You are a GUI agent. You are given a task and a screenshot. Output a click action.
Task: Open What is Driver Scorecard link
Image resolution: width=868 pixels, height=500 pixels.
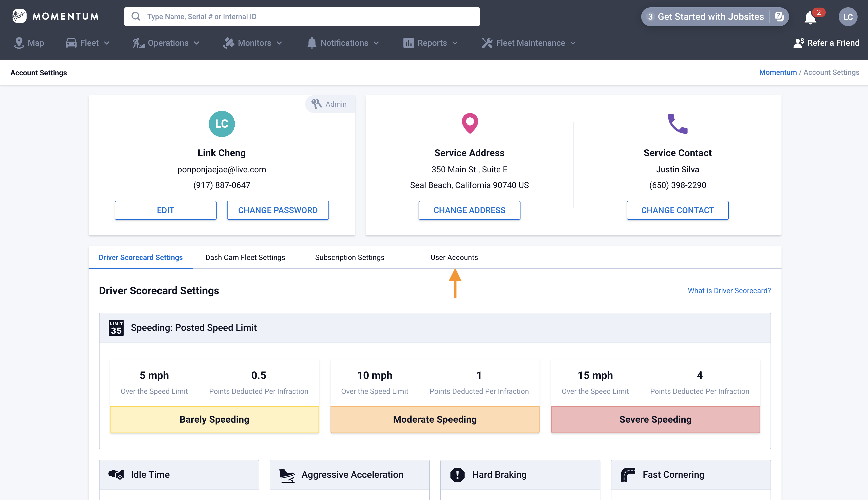click(729, 291)
